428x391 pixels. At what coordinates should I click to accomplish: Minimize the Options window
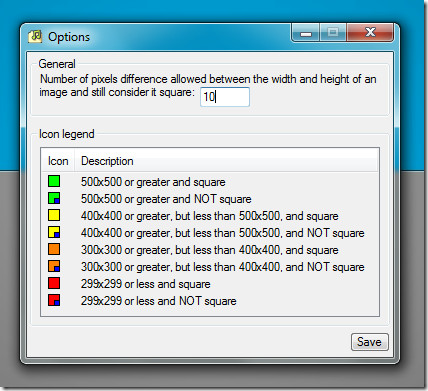pos(306,33)
